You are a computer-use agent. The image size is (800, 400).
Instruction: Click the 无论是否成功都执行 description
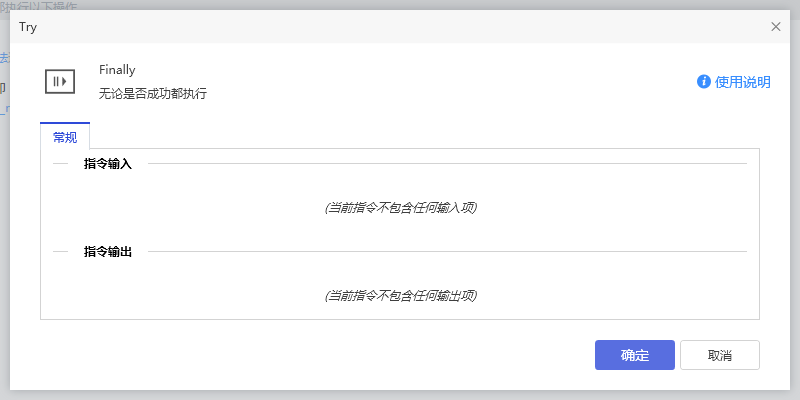pos(153,94)
